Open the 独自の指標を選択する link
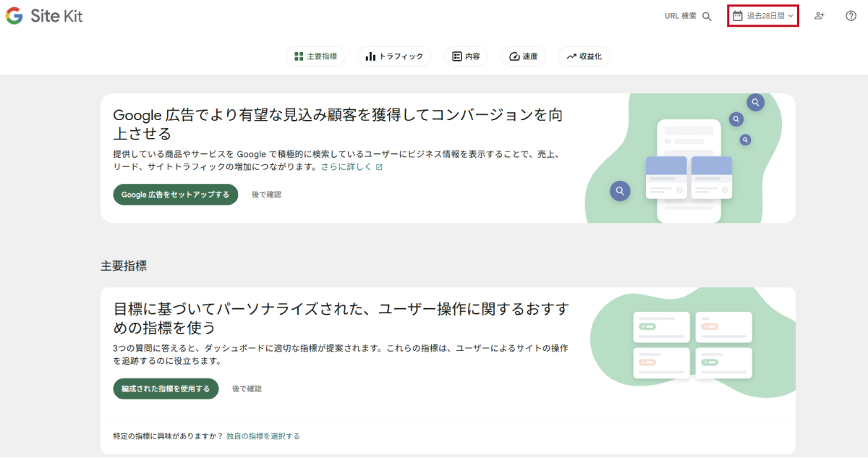This screenshot has height=458, width=868. pos(263,436)
